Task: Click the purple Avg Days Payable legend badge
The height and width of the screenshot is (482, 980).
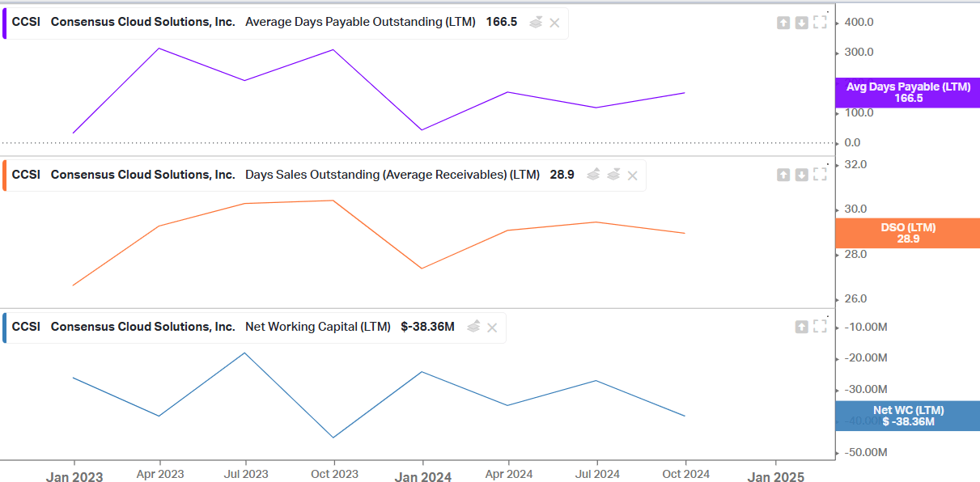Action: [x=907, y=92]
